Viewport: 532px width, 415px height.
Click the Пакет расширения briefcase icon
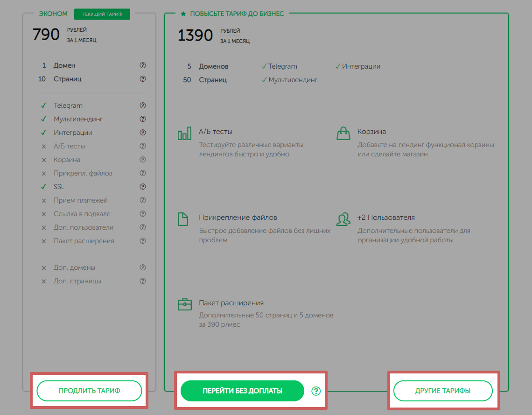coord(184,304)
